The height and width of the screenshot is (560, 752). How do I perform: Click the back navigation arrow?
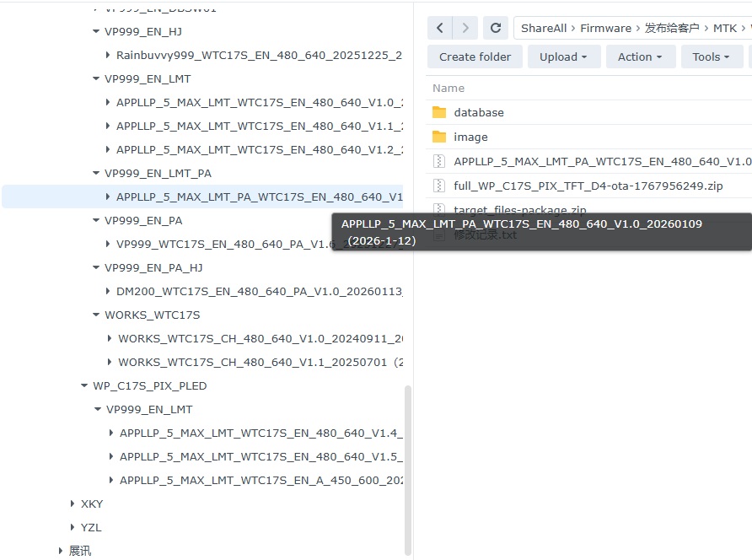click(x=440, y=28)
